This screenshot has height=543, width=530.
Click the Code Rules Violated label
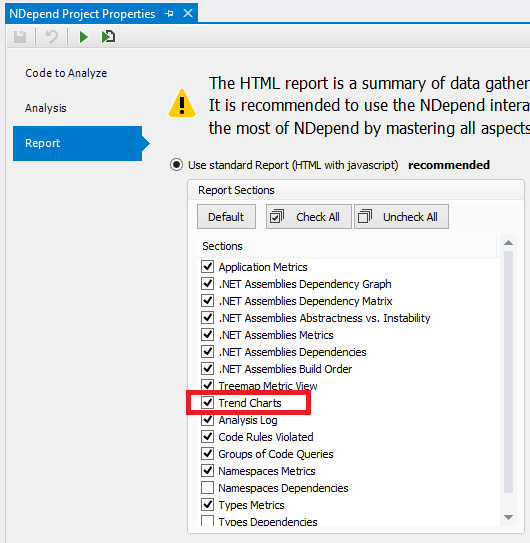click(x=266, y=437)
